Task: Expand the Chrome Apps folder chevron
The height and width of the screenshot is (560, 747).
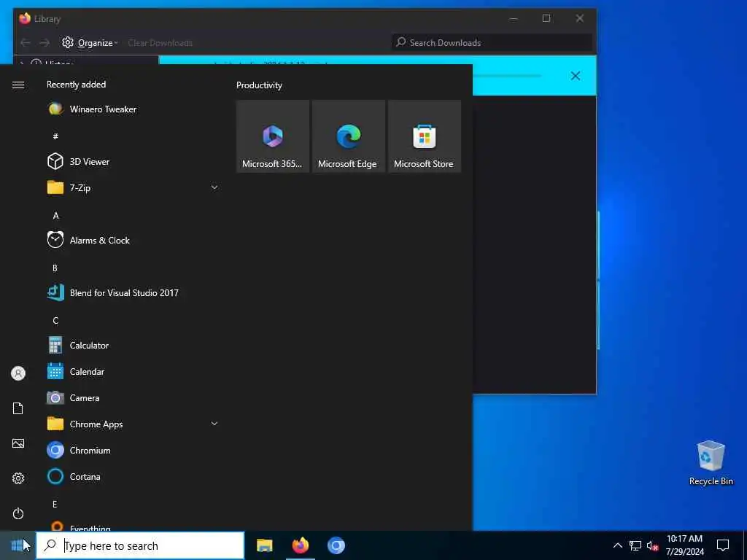Action: click(214, 424)
